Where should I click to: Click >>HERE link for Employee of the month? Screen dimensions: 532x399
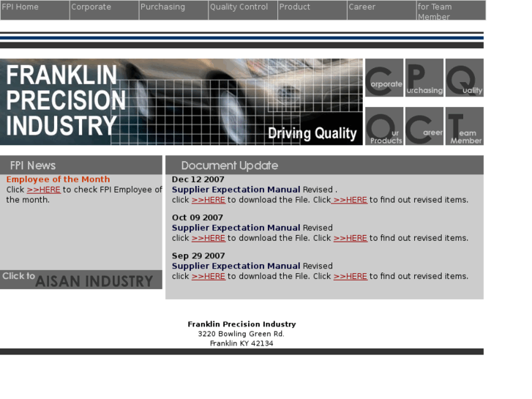click(43, 190)
